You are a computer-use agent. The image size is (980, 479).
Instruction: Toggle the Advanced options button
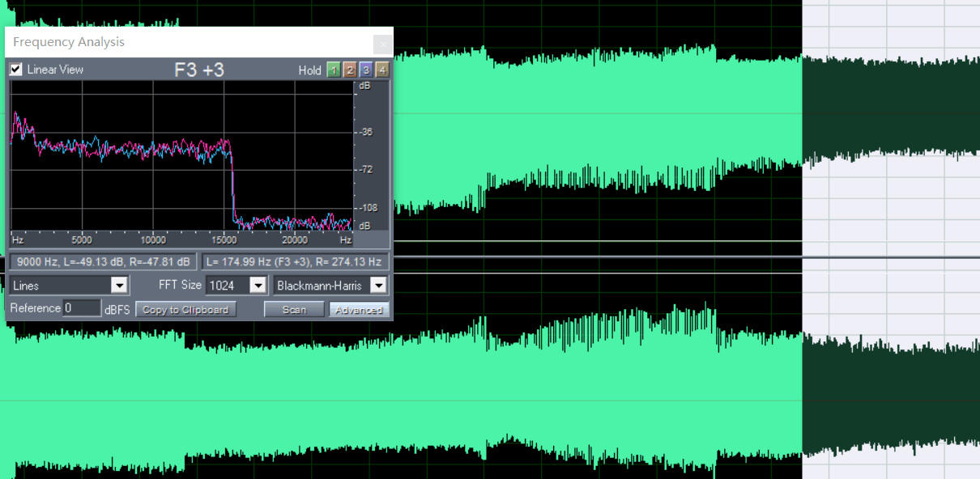(x=359, y=310)
